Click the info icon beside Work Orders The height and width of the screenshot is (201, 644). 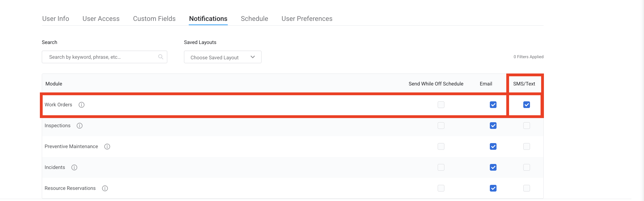(81, 105)
